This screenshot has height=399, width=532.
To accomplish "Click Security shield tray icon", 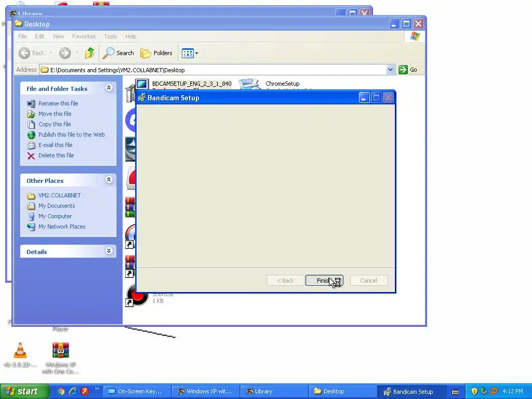I will [474, 392].
